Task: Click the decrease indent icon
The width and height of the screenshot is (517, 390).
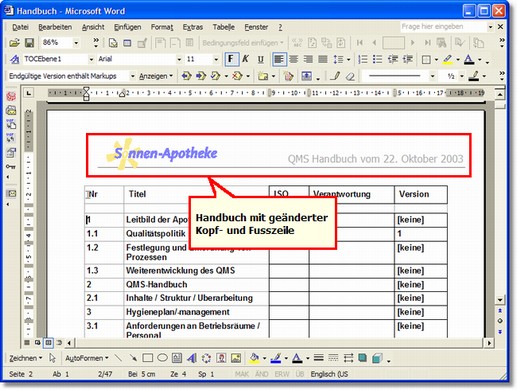Action: (393, 59)
